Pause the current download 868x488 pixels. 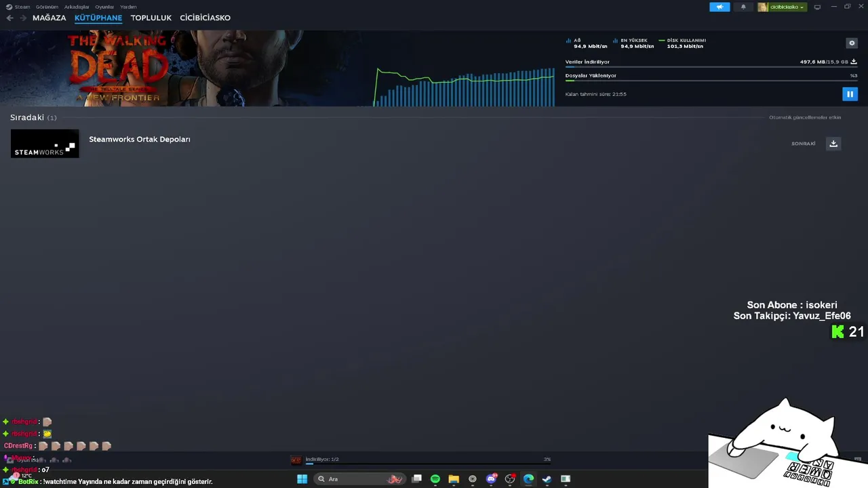click(x=850, y=94)
